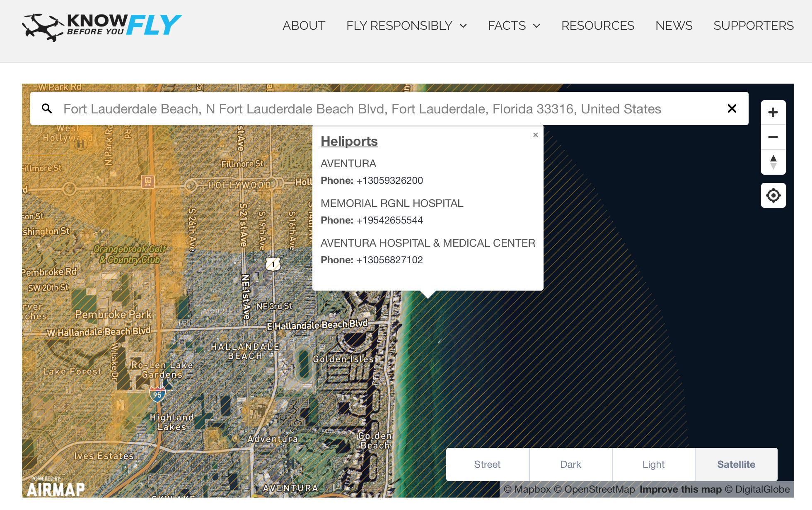The image size is (812, 510).
Task: Reset map bearing with compass icon
Action: pos(773,162)
